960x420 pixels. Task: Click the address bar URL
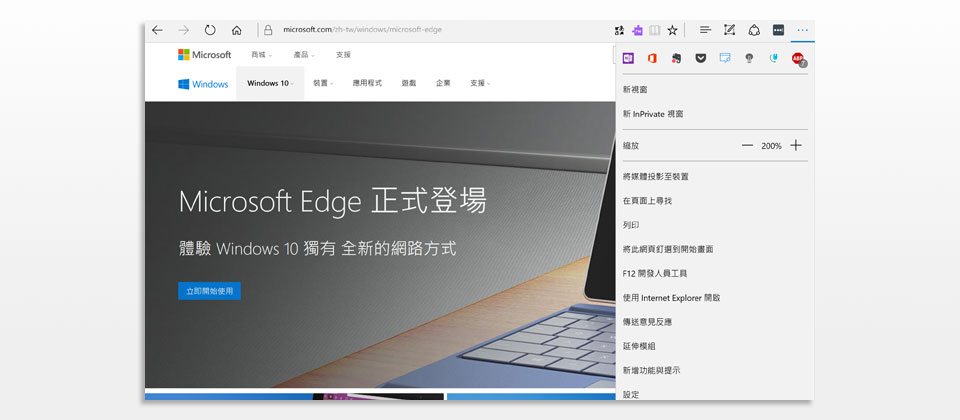point(362,30)
